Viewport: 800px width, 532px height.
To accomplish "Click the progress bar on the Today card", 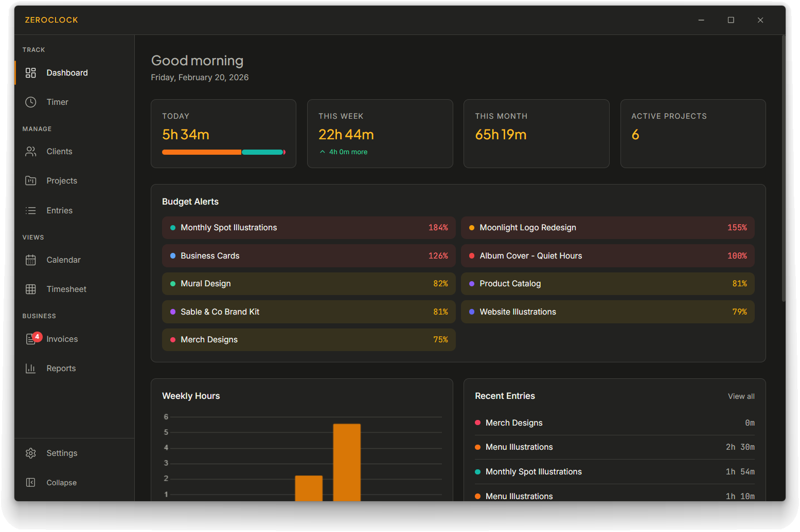I will coord(223,152).
